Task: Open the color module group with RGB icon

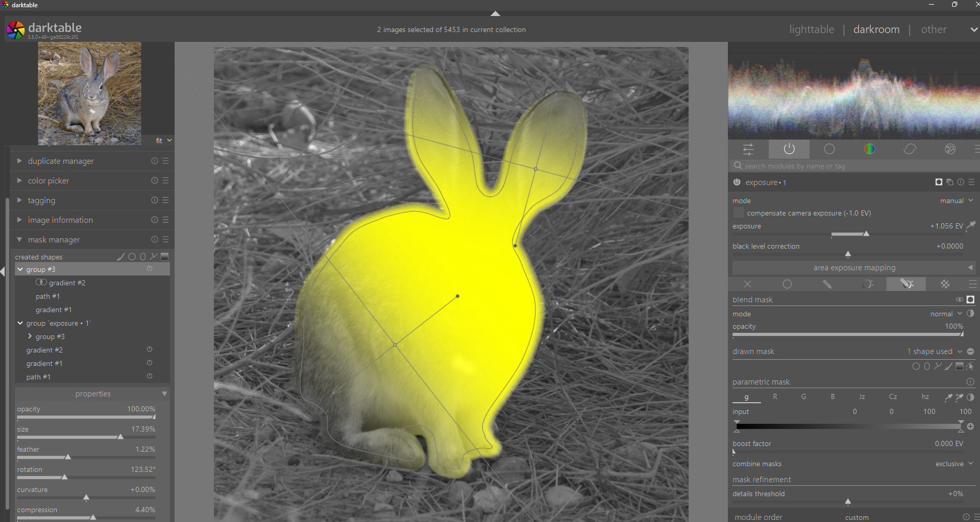Action: pos(869,149)
